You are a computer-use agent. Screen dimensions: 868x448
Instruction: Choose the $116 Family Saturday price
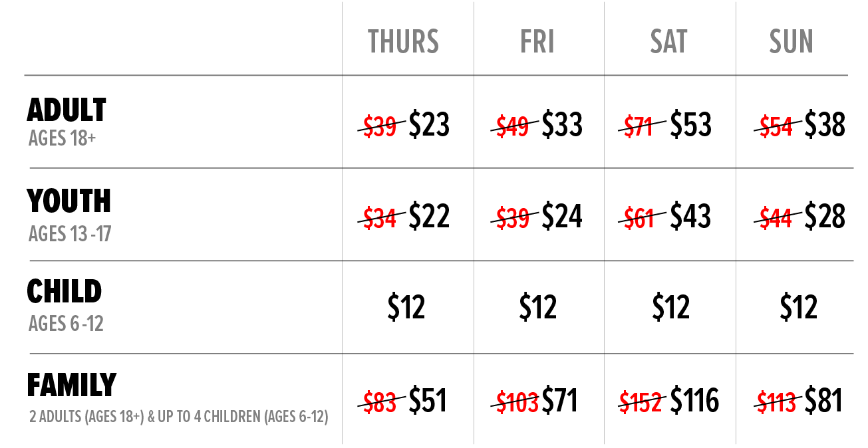(694, 401)
